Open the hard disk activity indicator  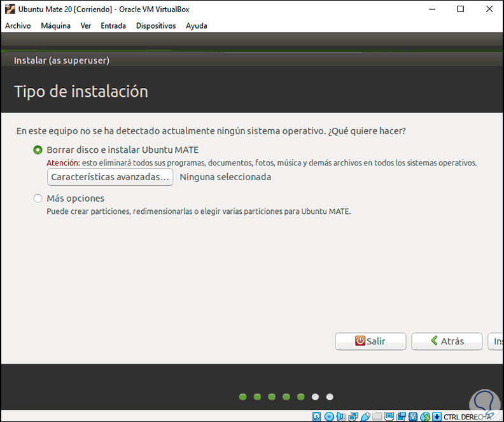pos(317,416)
